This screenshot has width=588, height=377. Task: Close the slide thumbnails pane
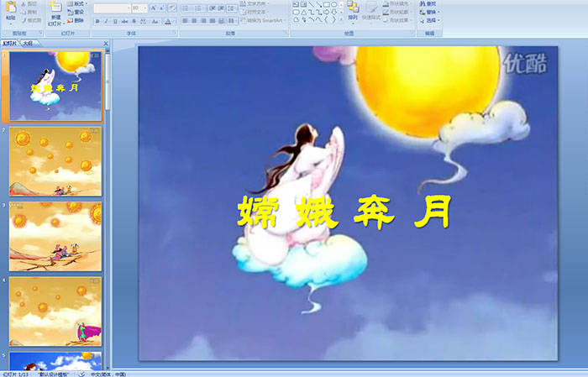(106, 44)
